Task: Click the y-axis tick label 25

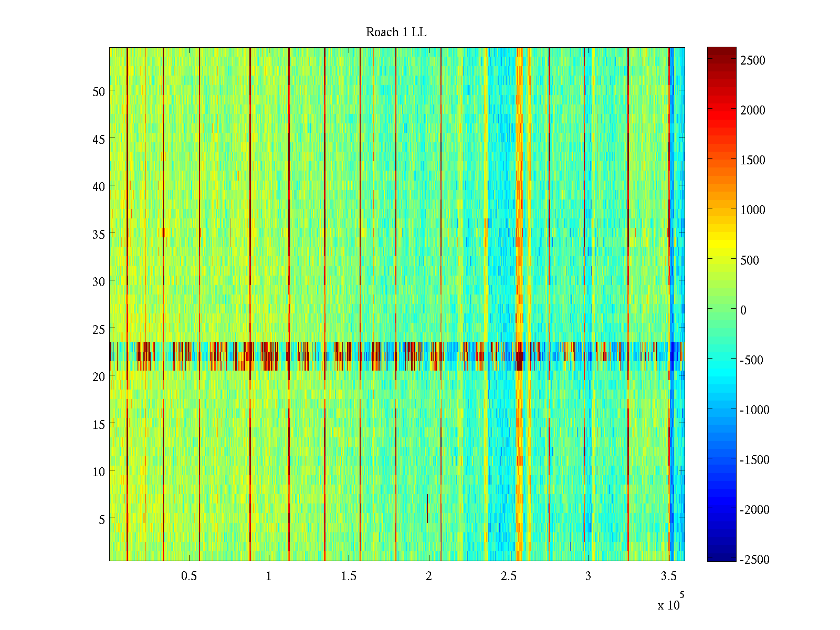Action: (99, 329)
